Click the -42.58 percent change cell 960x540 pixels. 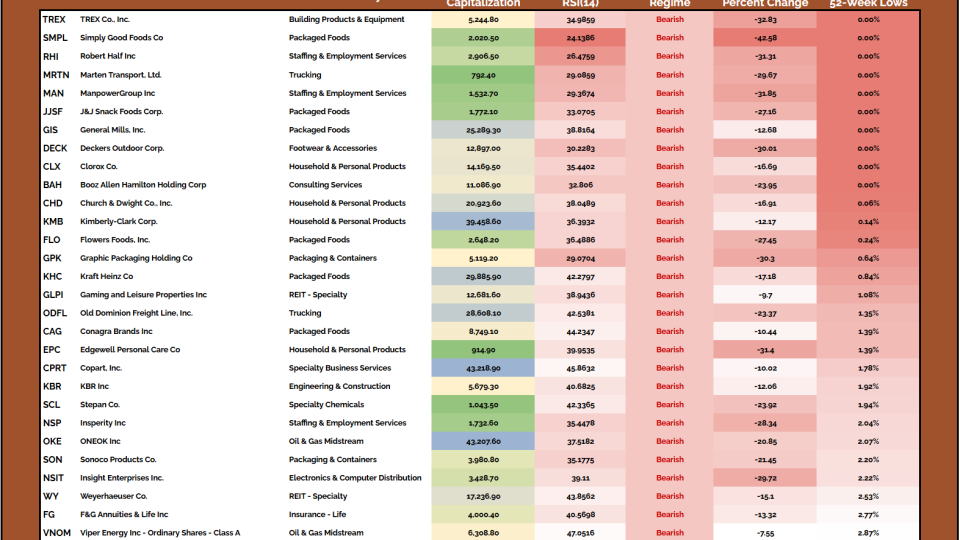click(765, 38)
